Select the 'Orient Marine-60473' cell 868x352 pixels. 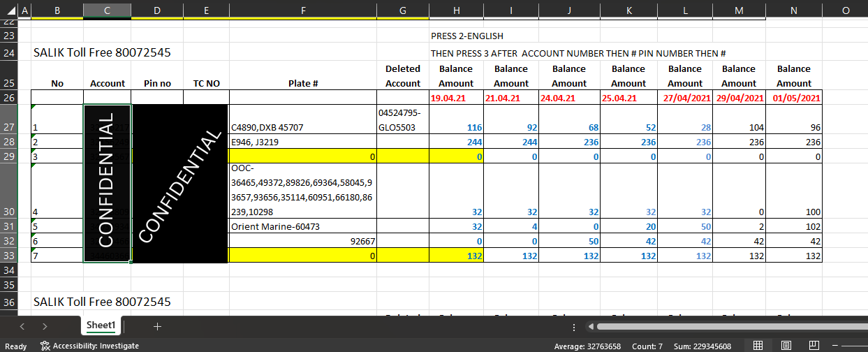coord(303,226)
